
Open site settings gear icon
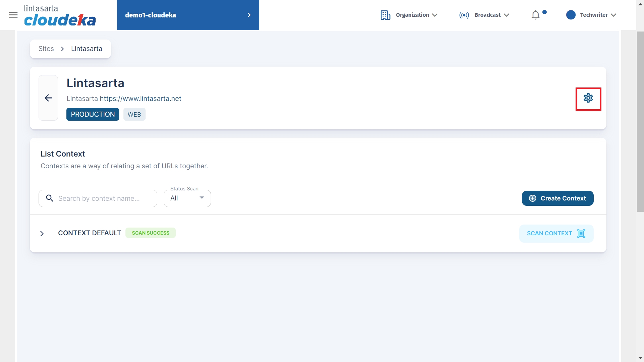pos(588,98)
